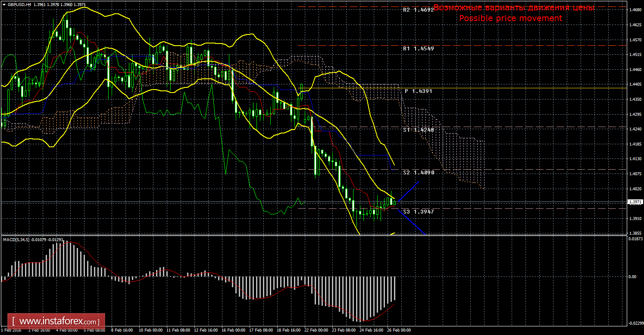The height and width of the screenshot is (335, 644).
Task: Click the 26 Feb 00:00 time axis label
Action: 399,331
